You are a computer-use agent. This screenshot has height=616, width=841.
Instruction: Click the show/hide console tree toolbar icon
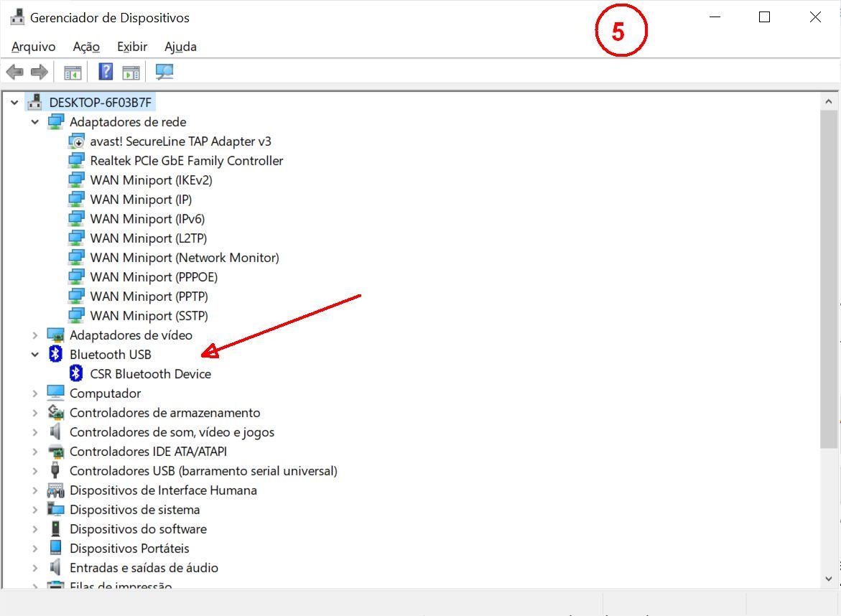pos(73,72)
